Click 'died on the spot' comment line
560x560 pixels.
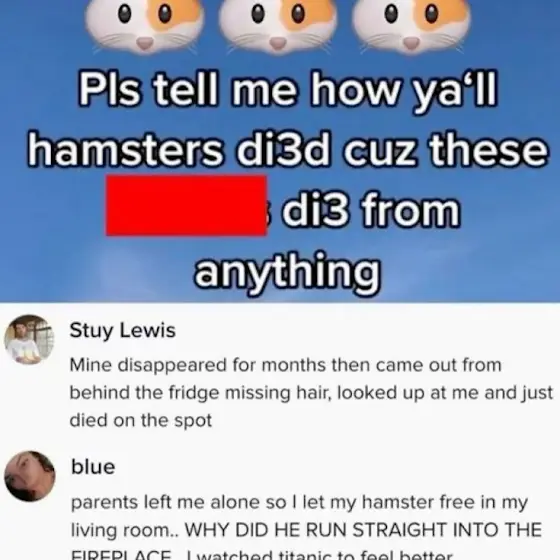point(141,420)
